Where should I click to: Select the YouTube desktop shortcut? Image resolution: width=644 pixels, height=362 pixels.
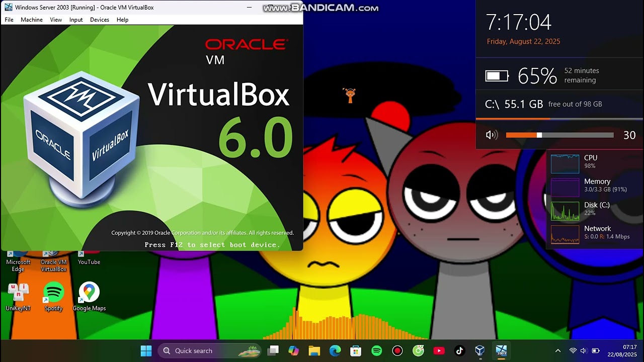tap(89, 258)
